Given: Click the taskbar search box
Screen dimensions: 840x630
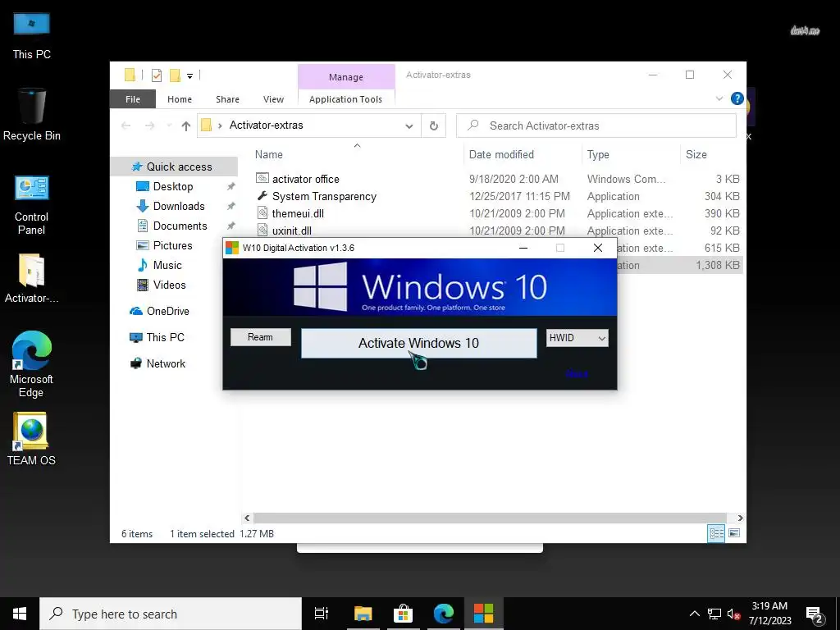Looking at the screenshot, I should (x=171, y=614).
